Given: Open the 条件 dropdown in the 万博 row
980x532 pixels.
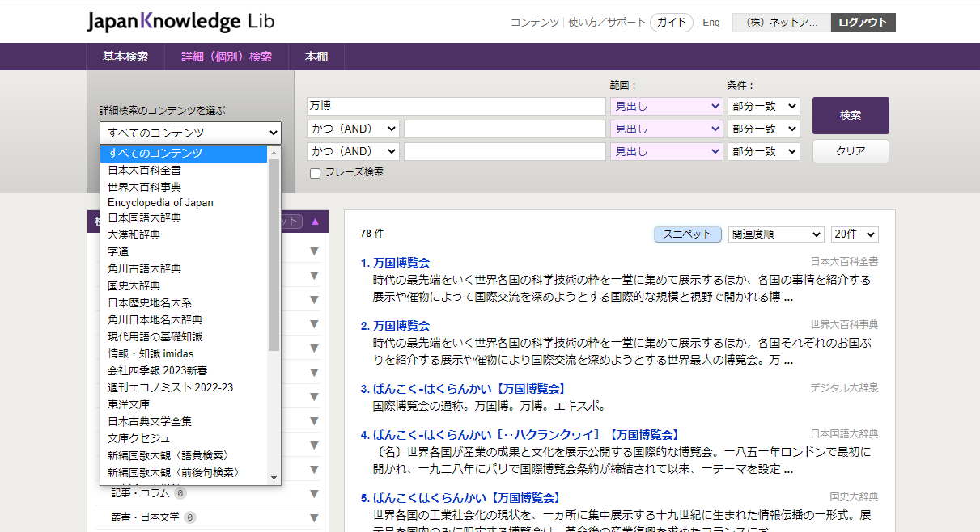Looking at the screenshot, I should click(x=764, y=106).
